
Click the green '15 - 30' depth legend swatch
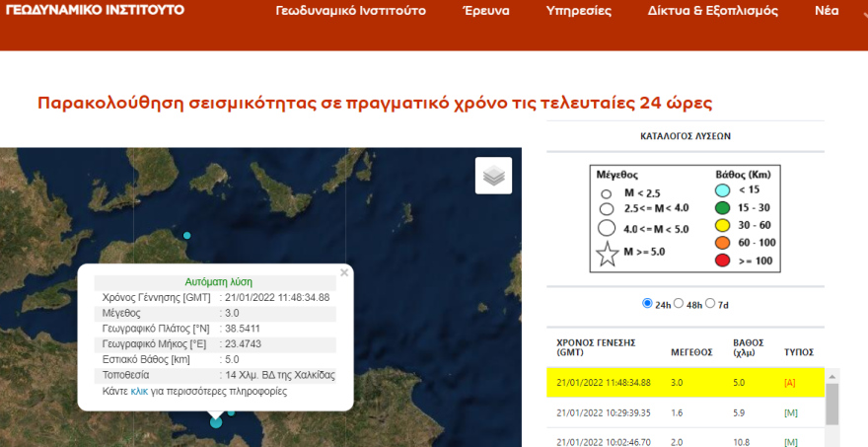pos(722,208)
